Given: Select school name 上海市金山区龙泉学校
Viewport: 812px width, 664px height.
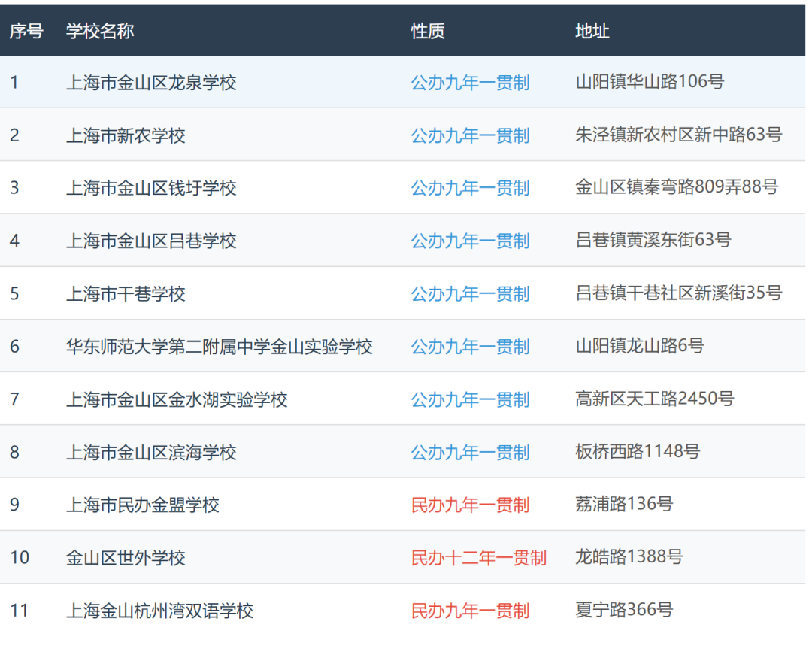Looking at the screenshot, I should pos(151,83).
